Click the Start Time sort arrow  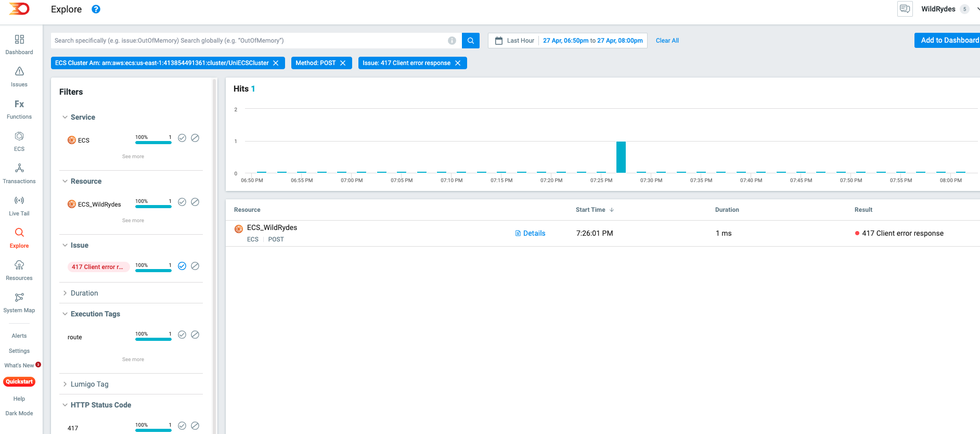point(612,210)
